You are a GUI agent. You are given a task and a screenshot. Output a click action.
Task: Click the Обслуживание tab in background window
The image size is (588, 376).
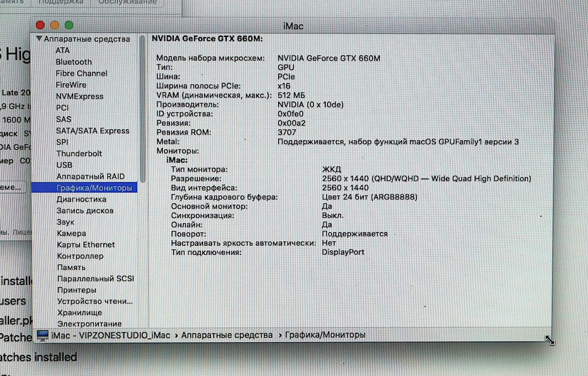click(128, 2)
